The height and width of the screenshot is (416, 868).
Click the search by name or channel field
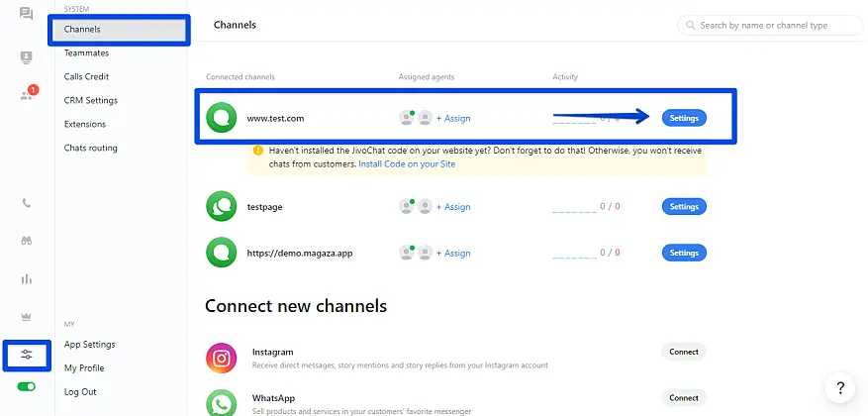click(x=768, y=25)
